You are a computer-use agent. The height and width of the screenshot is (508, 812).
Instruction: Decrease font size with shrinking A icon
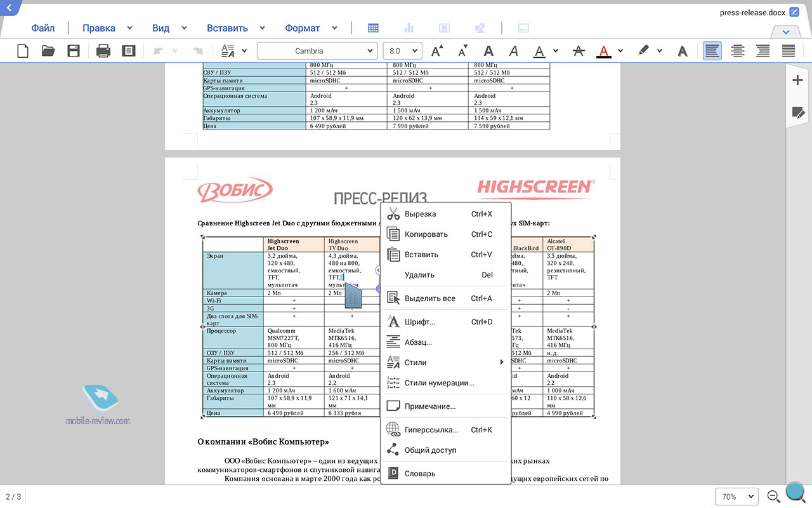pyautogui.click(x=463, y=51)
